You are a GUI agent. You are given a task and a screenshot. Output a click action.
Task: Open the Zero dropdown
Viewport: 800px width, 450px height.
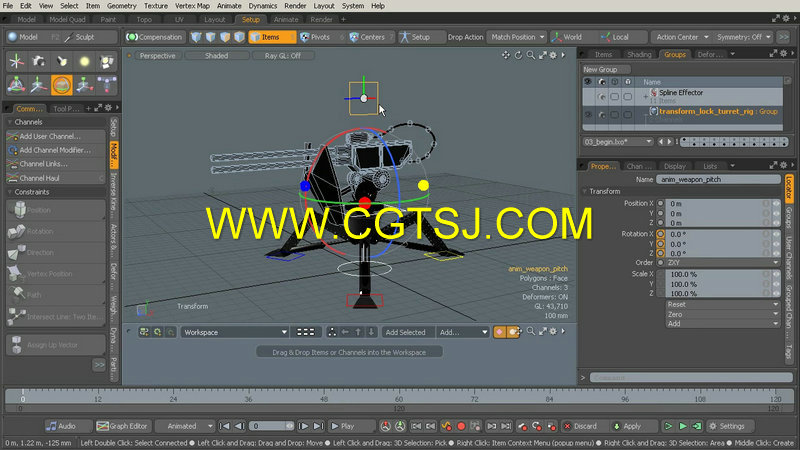(x=723, y=314)
